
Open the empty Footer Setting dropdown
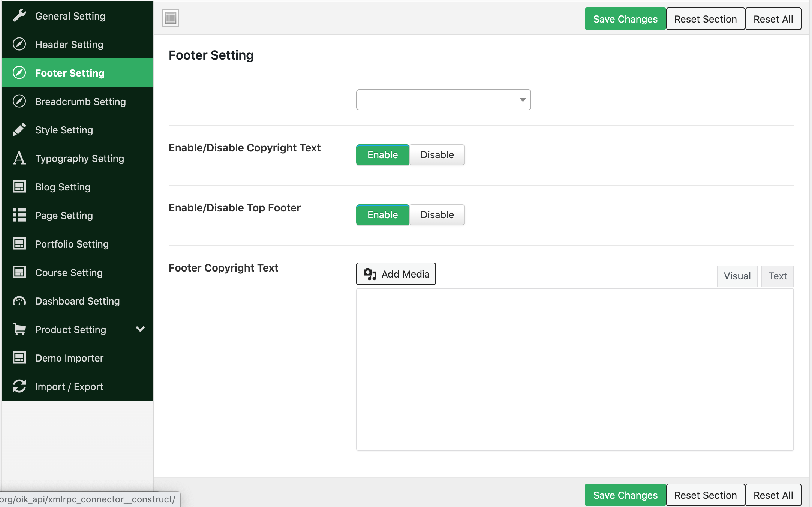click(x=443, y=100)
